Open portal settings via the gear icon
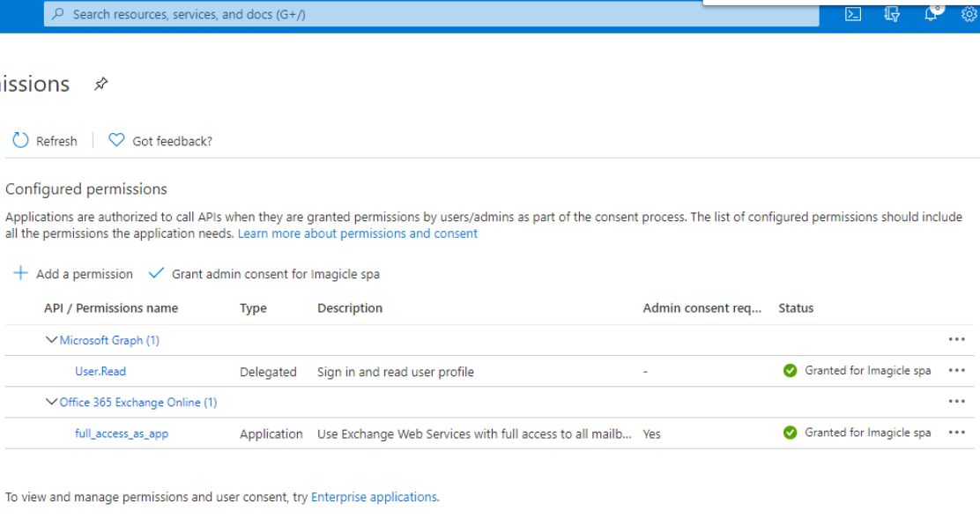The width and height of the screenshot is (980, 518). click(x=968, y=14)
